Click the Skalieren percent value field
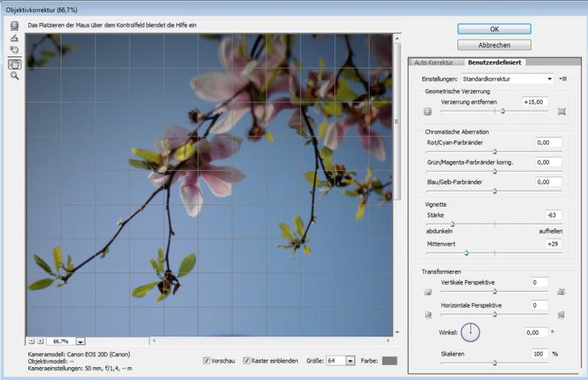This screenshot has width=588, height=380. [540, 354]
